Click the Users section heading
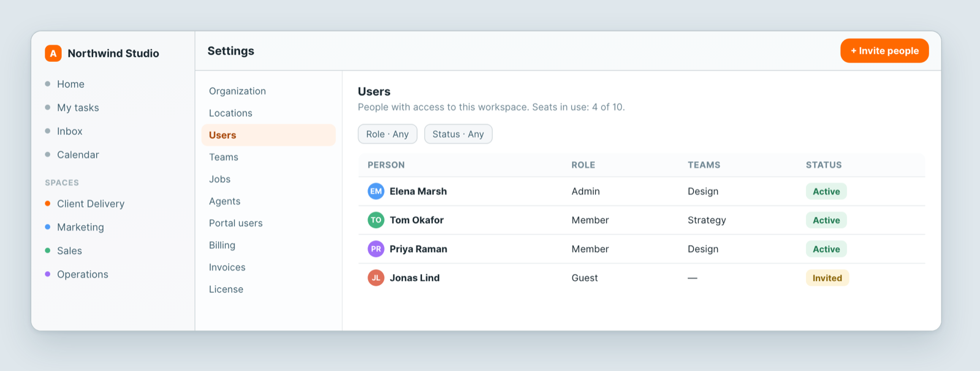980x371 pixels. [374, 91]
